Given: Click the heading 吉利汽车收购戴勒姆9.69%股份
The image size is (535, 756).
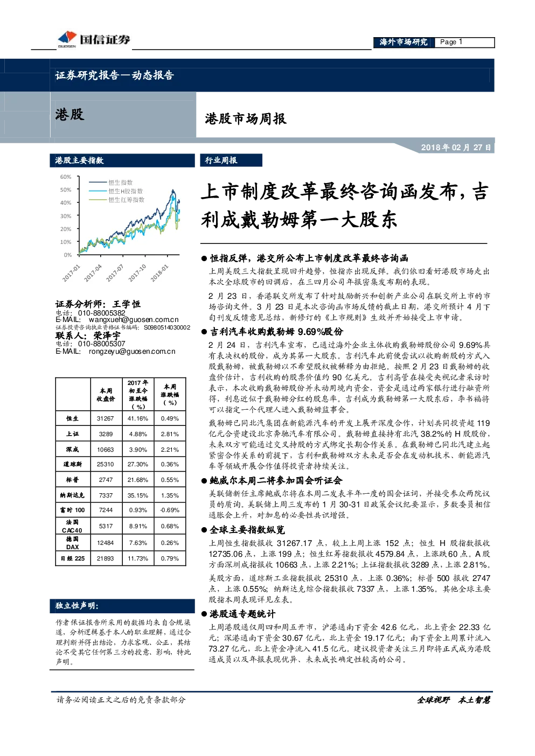Looking at the screenshot, I should click(x=276, y=332).
